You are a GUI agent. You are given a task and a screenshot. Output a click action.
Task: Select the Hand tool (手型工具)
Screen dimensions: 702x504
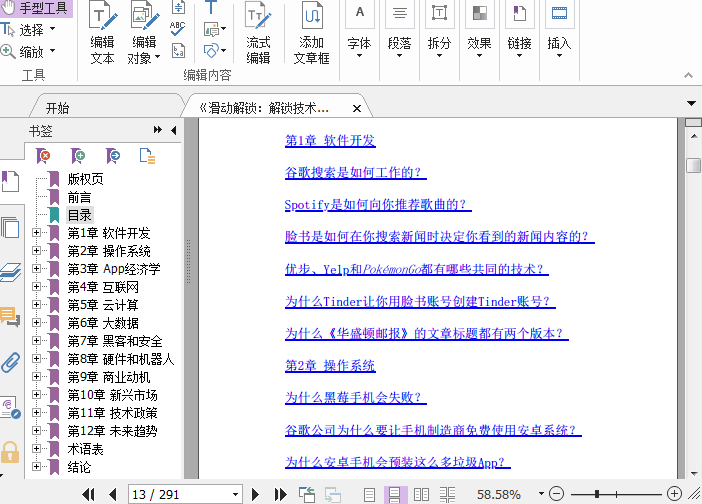coord(36,8)
